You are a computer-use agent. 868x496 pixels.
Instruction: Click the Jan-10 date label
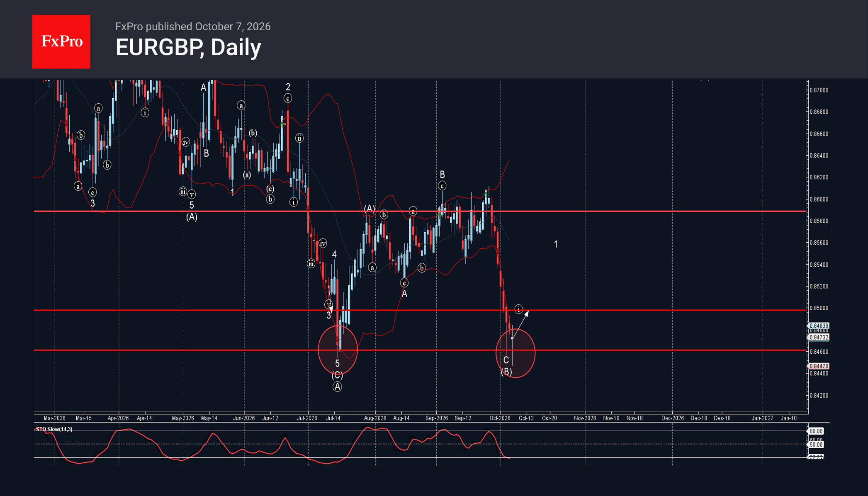(x=788, y=418)
